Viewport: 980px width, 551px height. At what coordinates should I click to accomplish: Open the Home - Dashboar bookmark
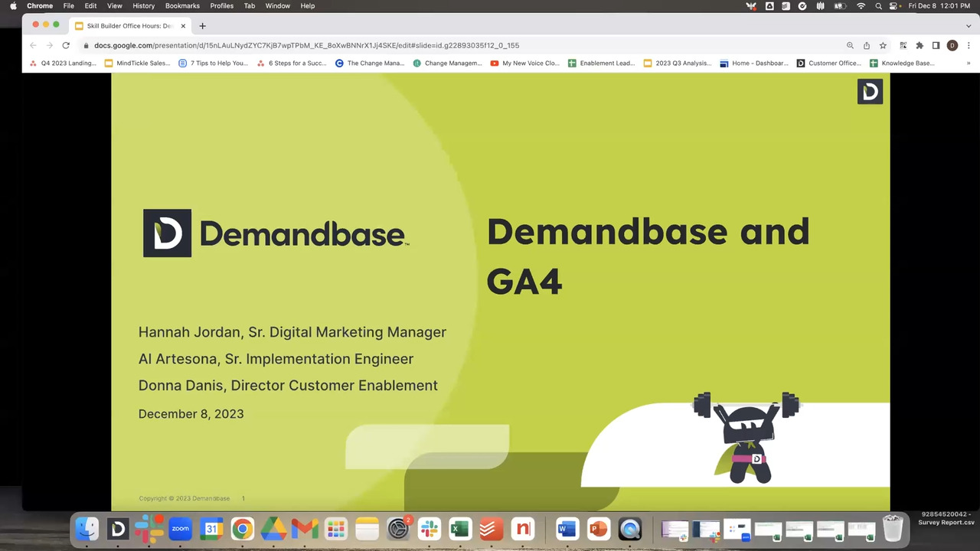754,64
